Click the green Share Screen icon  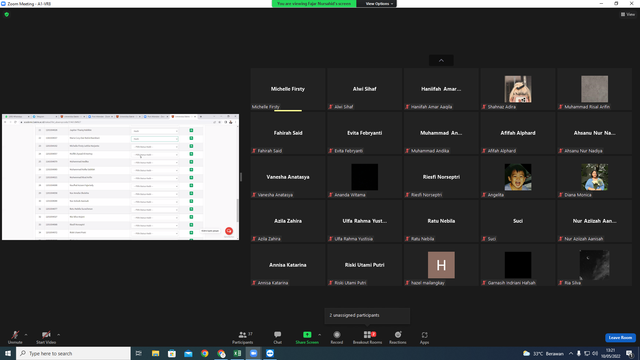[307, 335]
